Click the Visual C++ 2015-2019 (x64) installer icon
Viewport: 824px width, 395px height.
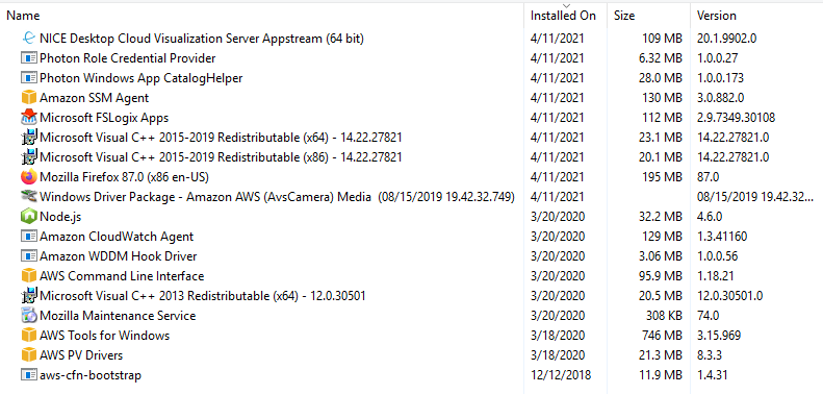pos(29,137)
